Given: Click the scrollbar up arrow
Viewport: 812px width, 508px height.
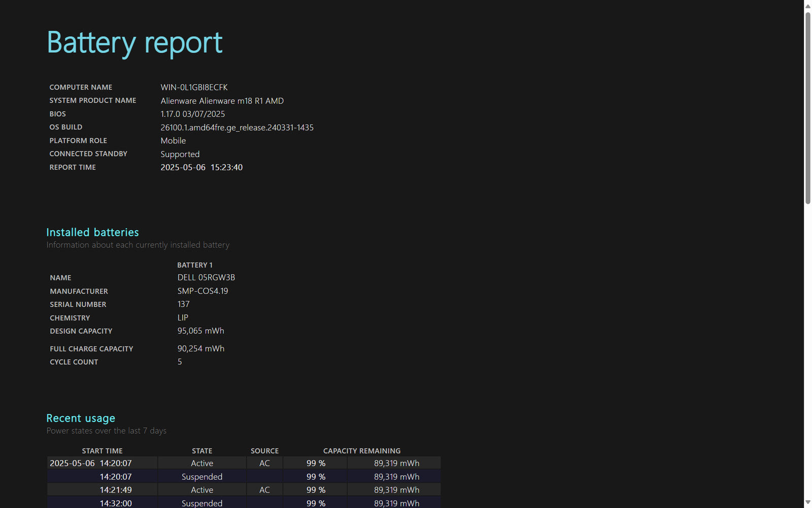Looking at the screenshot, I should pos(808,6).
